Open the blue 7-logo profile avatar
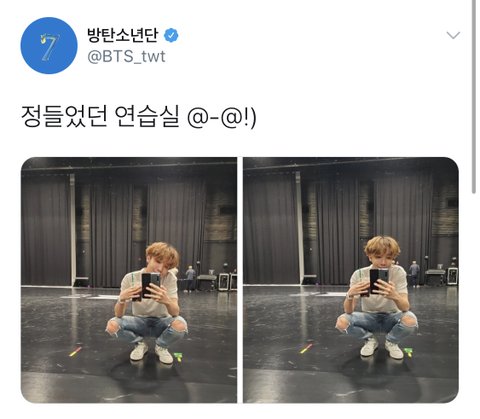The height and width of the screenshot is (419, 480). click(49, 45)
